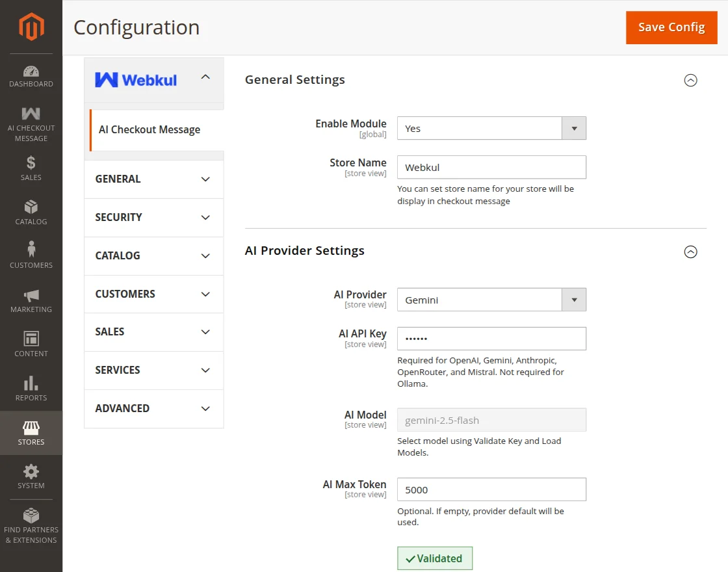Viewport: 728px width, 572px height.
Task: Click the AI Max Token label
Action: pos(355,485)
